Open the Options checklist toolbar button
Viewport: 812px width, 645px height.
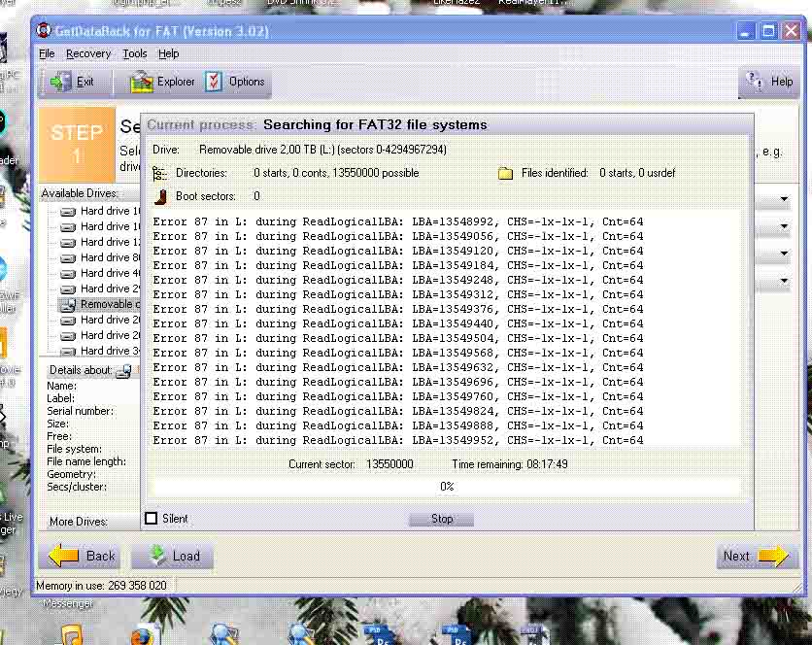coord(235,82)
